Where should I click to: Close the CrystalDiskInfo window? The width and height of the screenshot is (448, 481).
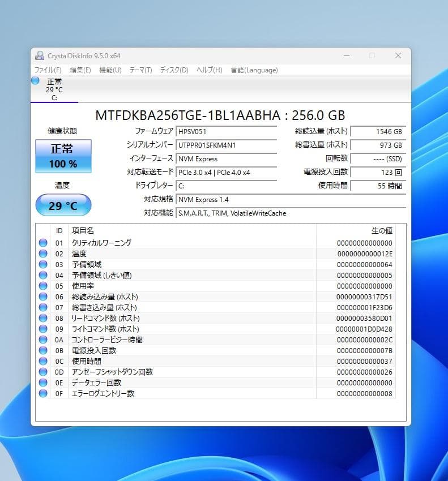click(398, 55)
